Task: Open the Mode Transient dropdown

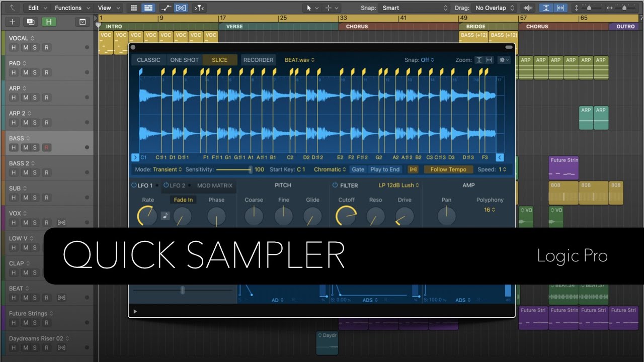Action: 168,169
